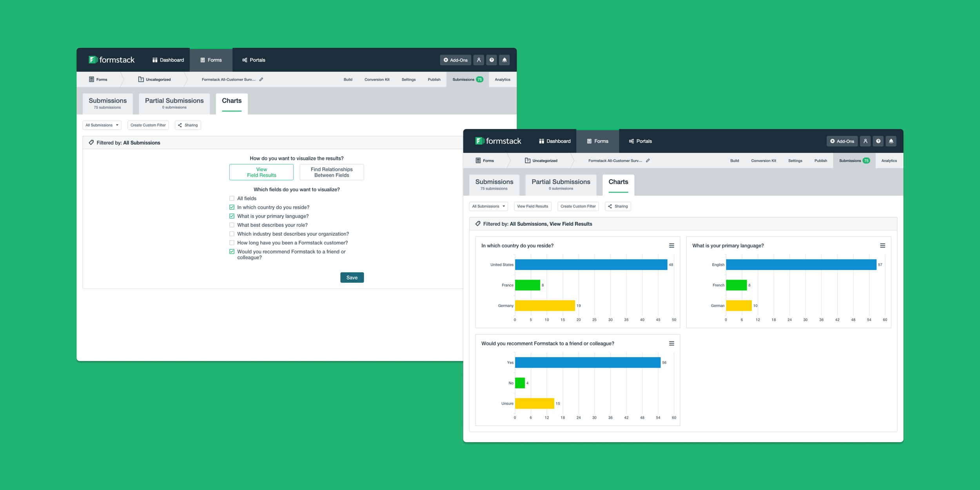
Task: Open hamburger menu on country chart
Action: 671,246
